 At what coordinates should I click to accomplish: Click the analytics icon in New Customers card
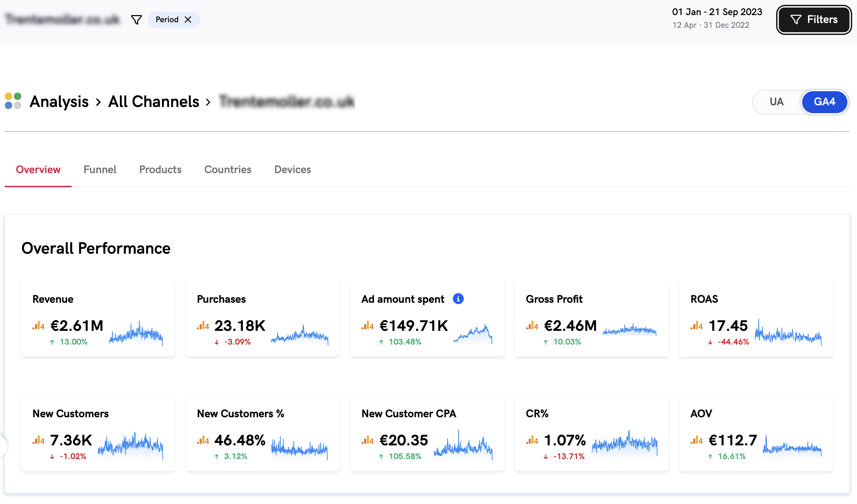38,440
